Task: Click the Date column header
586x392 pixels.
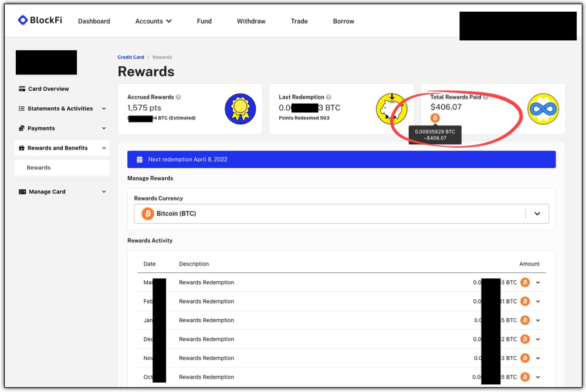Action: (x=150, y=264)
